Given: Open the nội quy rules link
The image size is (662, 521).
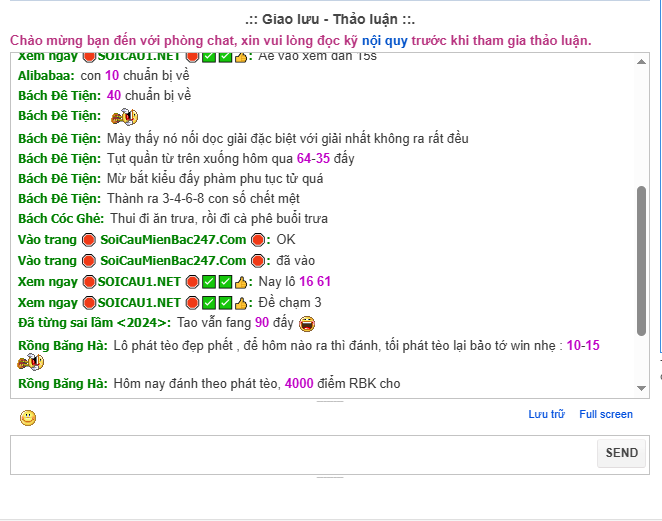Looking at the screenshot, I should click(385, 41).
